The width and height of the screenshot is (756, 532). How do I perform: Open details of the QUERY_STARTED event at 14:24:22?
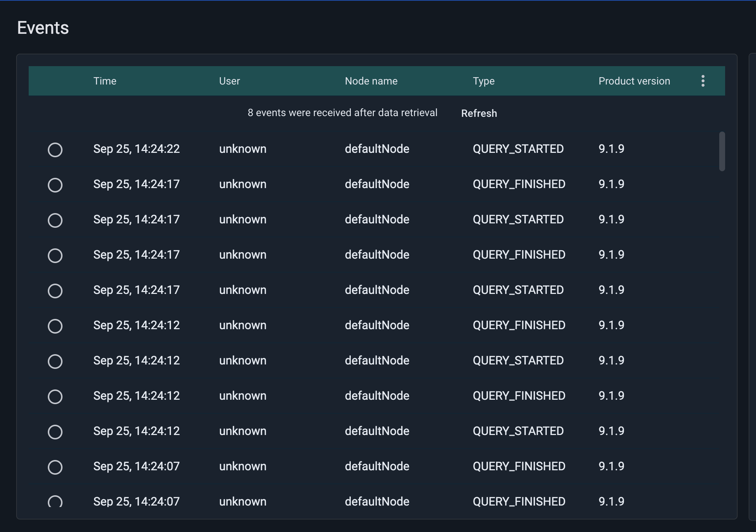coord(518,149)
